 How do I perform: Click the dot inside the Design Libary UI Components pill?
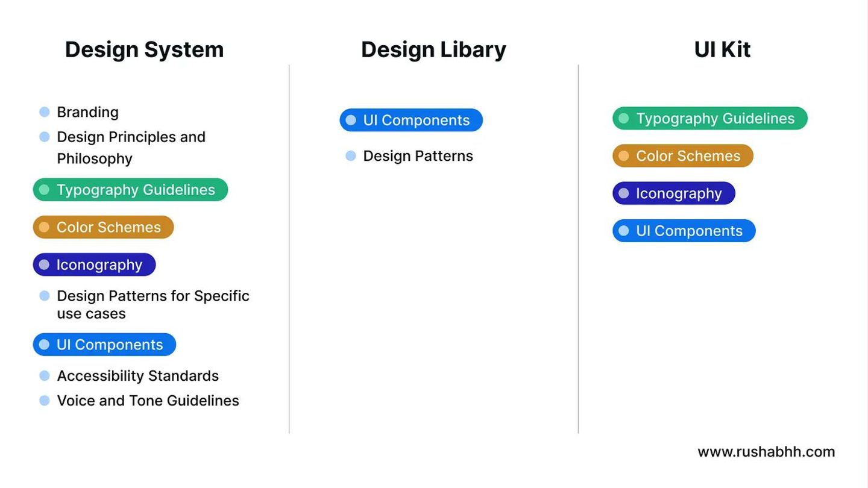tap(350, 120)
